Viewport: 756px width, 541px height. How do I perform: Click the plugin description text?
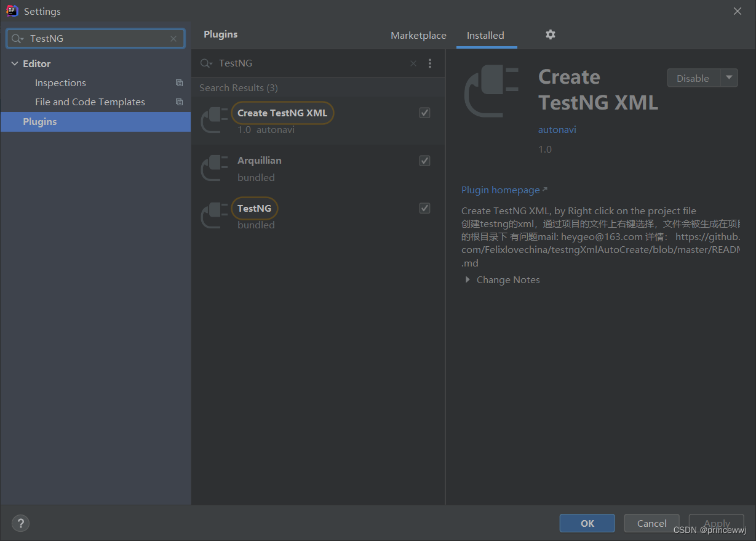click(x=600, y=237)
